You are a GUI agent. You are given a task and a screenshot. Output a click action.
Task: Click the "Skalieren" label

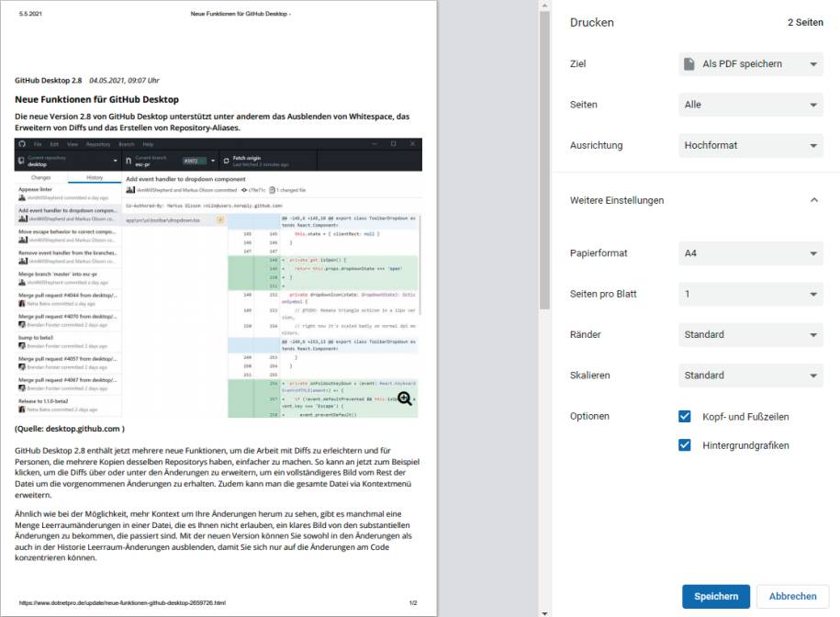click(x=589, y=376)
